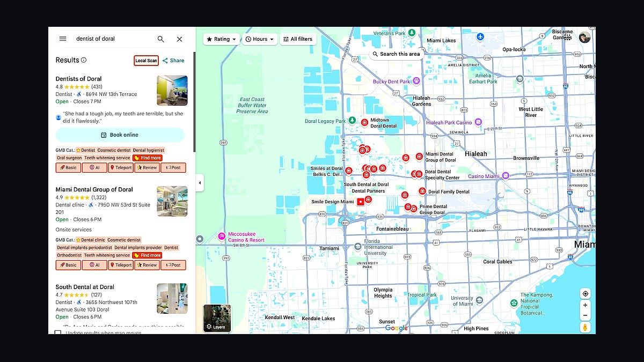Click Find more under Dentists of Doral
Screen dimensions: 644x362
point(147,158)
